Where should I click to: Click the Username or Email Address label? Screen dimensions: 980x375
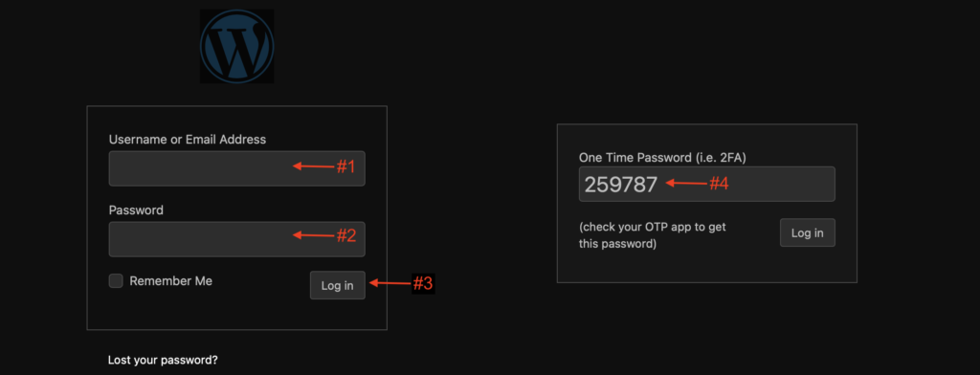[188, 140]
